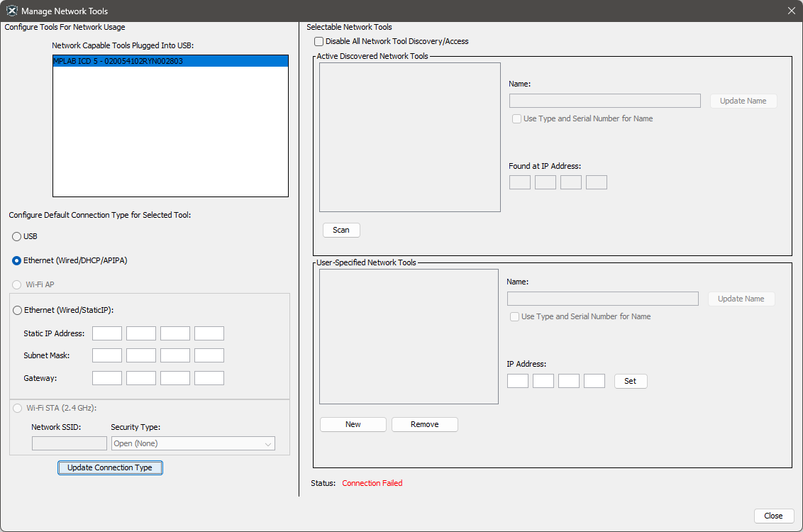Select Ethernet (Wired/StaticIP) radio button

pos(18,310)
